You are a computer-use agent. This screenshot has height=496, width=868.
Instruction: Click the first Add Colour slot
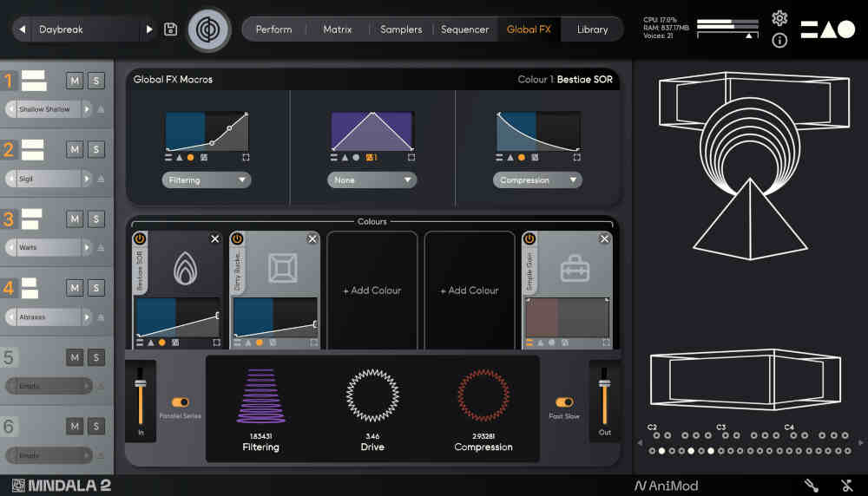[x=372, y=290]
